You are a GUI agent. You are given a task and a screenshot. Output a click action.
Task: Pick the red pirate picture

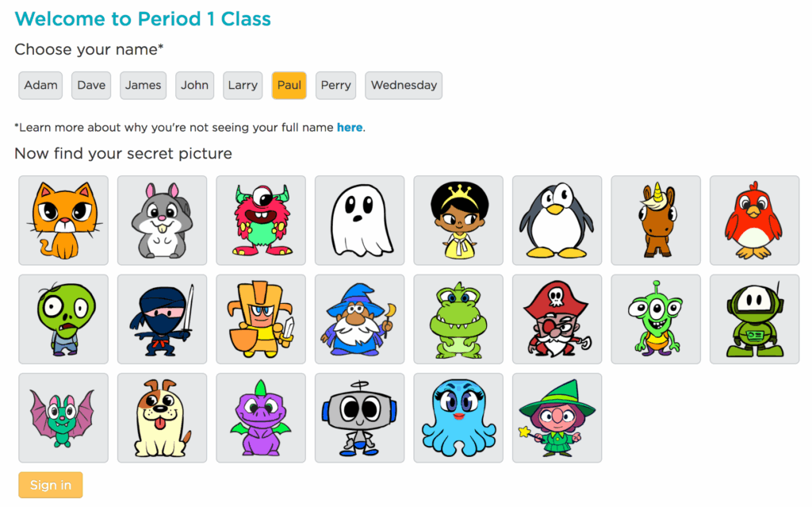[x=557, y=319]
